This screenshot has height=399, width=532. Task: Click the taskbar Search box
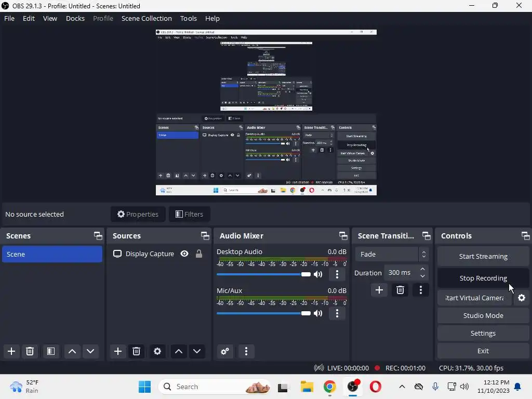[215, 387]
